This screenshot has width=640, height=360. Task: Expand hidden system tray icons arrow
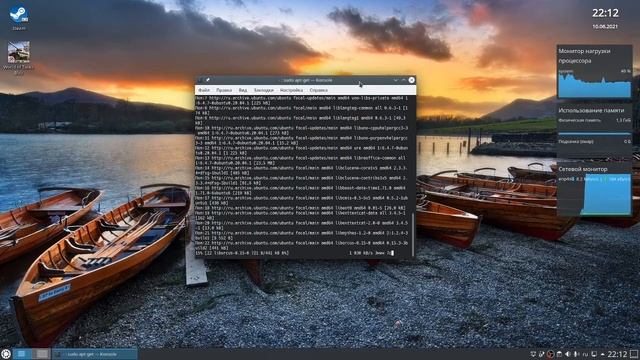[x=602, y=354]
